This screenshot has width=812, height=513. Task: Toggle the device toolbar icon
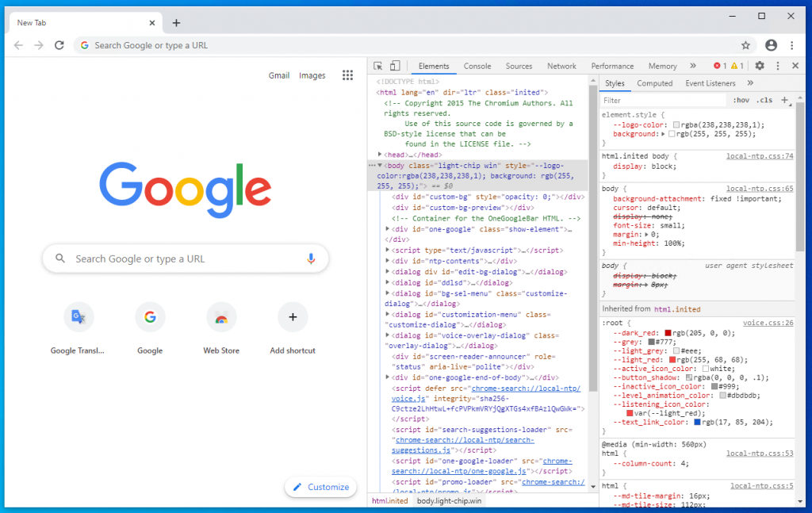(x=395, y=66)
